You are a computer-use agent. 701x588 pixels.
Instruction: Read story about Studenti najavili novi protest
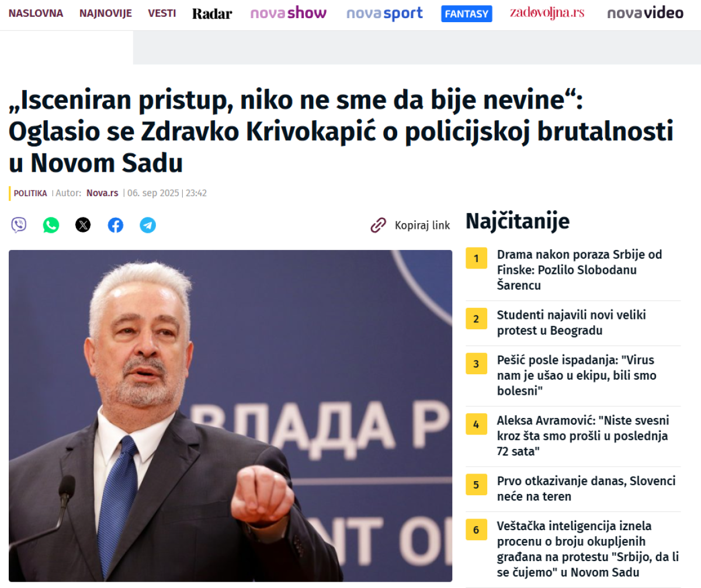point(571,323)
